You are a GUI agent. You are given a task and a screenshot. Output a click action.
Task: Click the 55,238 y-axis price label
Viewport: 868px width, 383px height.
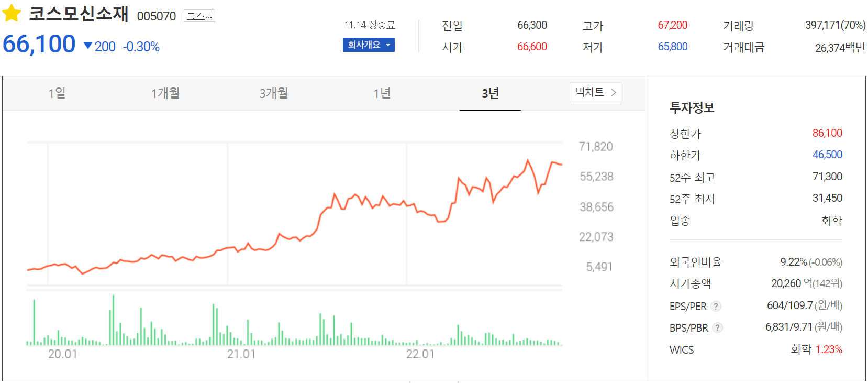[596, 177]
